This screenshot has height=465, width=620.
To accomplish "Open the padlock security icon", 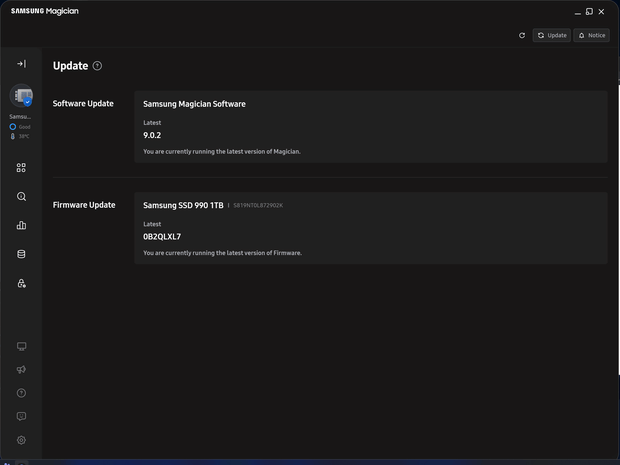I will pos(21,283).
